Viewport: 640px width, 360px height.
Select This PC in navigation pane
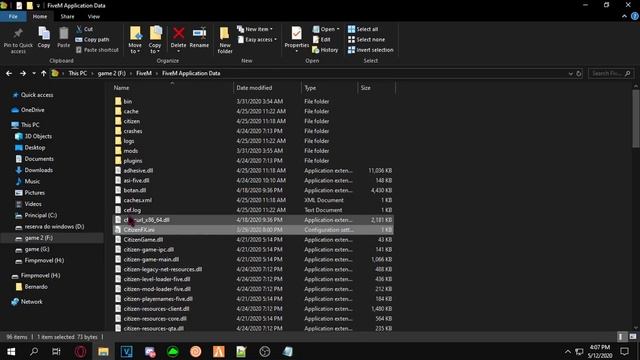[x=30, y=125]
